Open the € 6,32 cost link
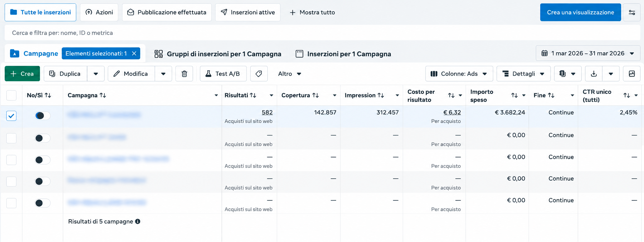Image resolution: width=644 pixels, height=242 pixels. tap(452, 112)
